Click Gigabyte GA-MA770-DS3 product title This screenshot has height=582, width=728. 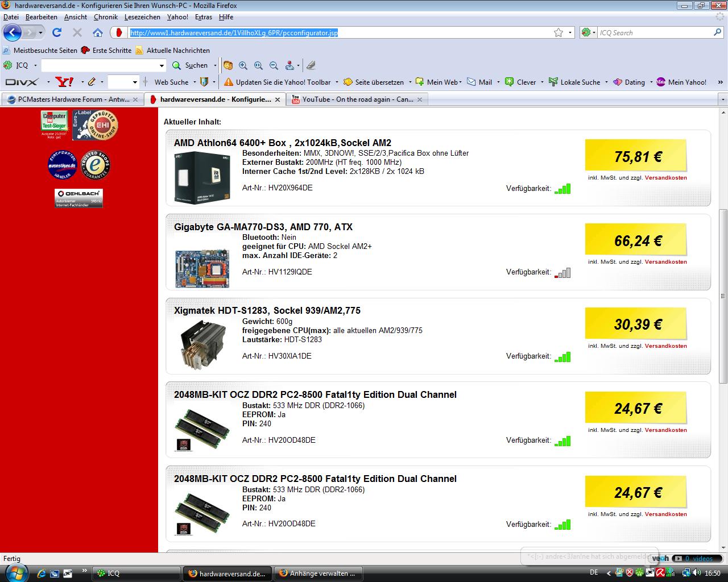point(263,227)
